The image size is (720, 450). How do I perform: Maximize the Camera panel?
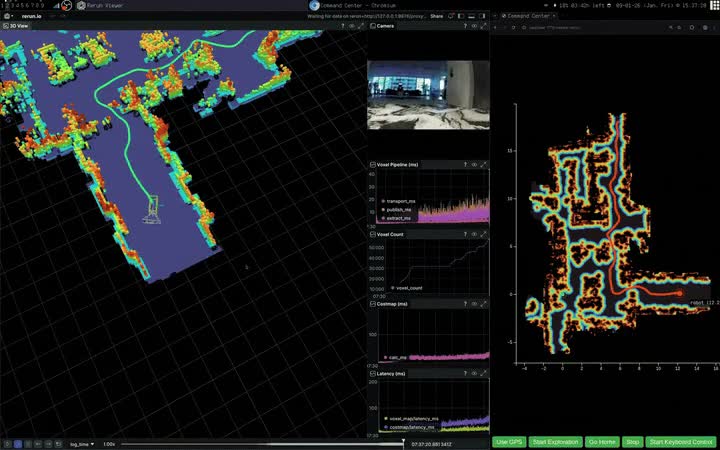pos(483,26)
